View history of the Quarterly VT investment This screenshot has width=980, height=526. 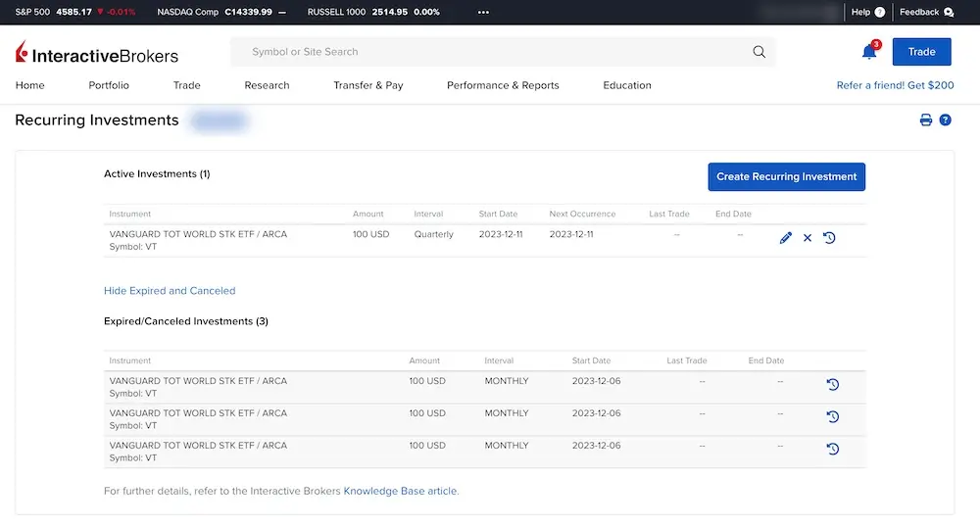829,238
